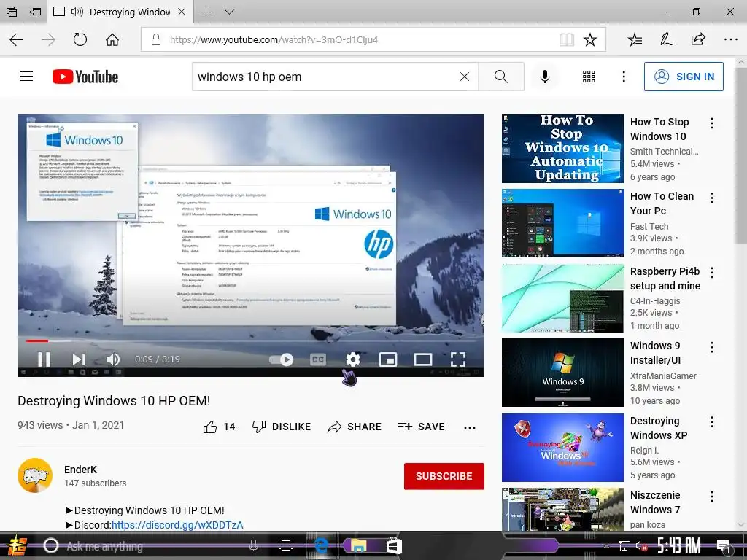The width and height of the screenshot is (747, 560).
Task: Share this page from Edge toolbar
Action: [x=698, y=39]
